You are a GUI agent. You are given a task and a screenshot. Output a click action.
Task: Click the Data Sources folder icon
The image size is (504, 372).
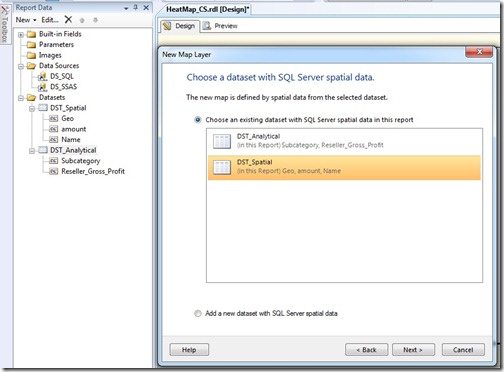pos(31,66)
